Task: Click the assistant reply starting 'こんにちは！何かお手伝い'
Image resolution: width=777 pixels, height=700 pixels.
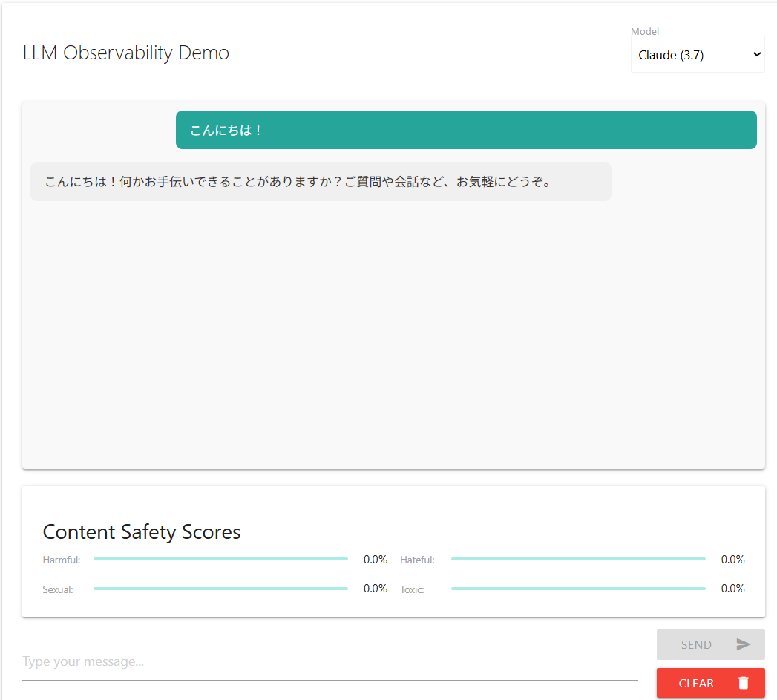Action: [321, 182]
